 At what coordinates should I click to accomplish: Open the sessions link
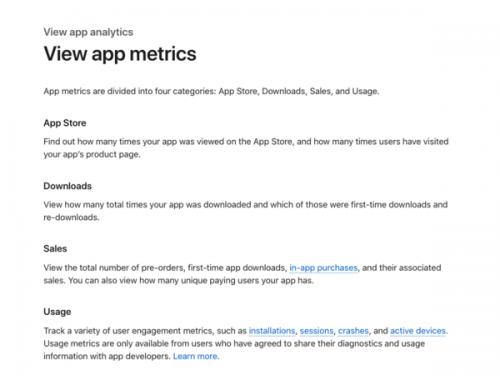tap(316, 331)
